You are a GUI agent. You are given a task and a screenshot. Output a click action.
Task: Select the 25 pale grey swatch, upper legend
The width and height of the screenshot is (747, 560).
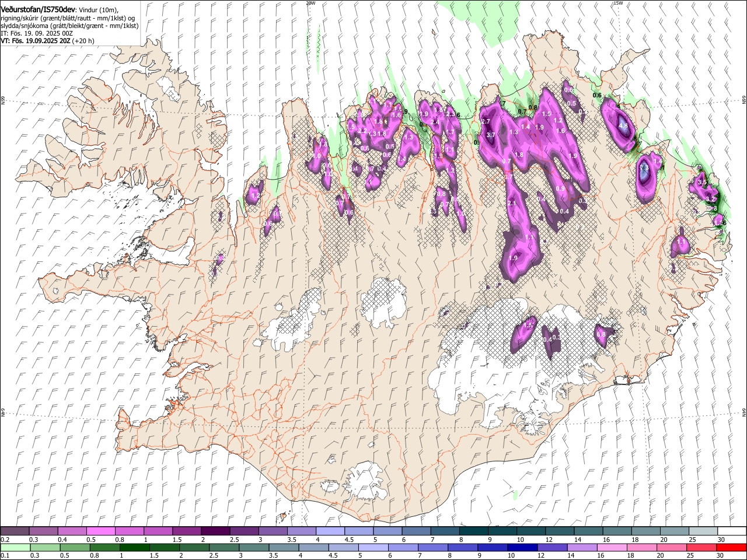(x=704, y=531)
